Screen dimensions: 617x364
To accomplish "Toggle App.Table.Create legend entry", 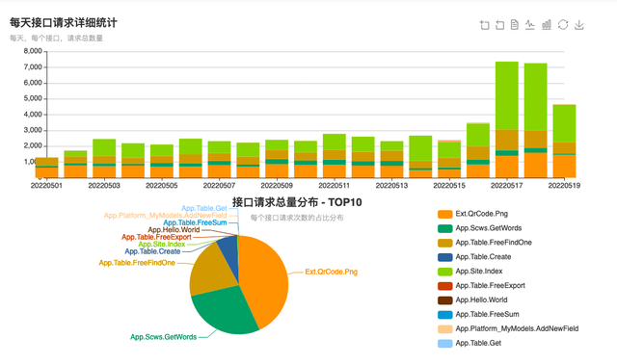I will [x=474, y=257].
